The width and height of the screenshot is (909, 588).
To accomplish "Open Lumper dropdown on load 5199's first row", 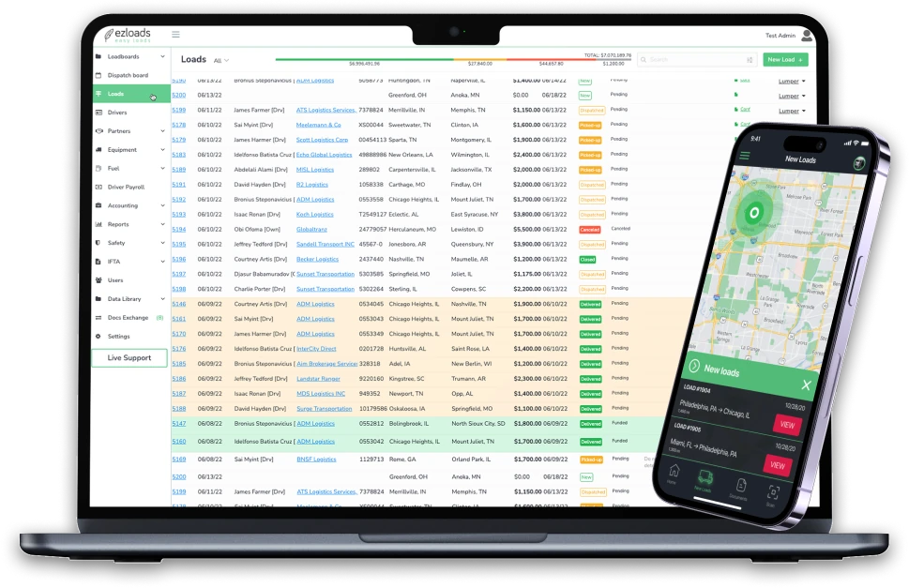I will (x=792, y=111).
